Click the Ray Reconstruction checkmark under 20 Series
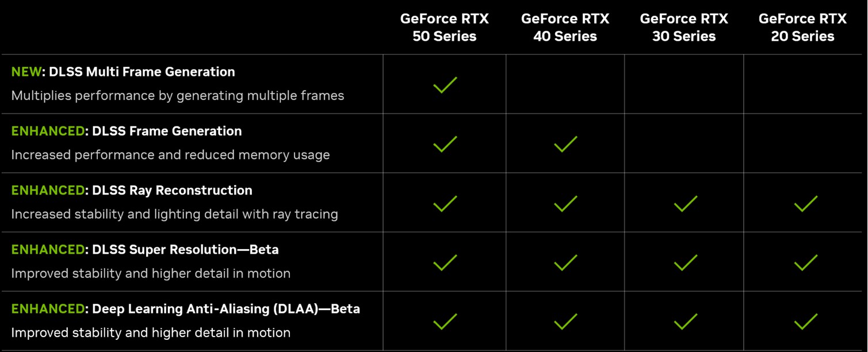The height and width of the screenshot is (352, 868). click(805, 203)
